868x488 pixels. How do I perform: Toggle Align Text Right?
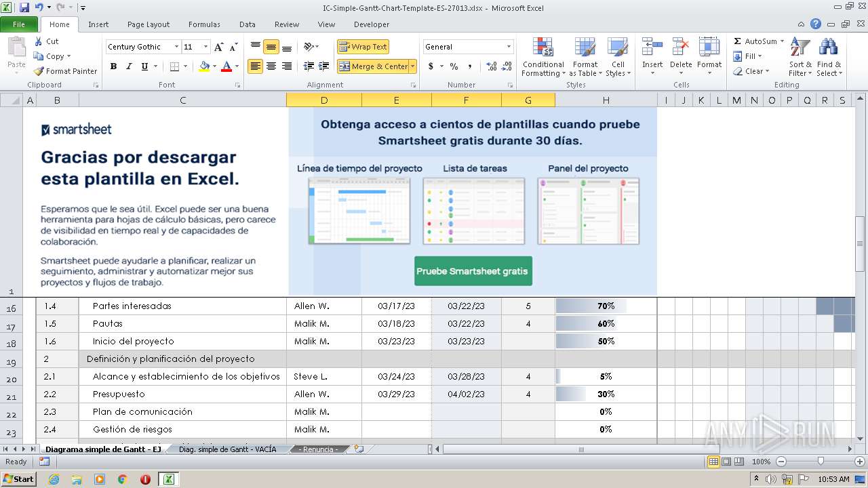[x=287, y=66]
